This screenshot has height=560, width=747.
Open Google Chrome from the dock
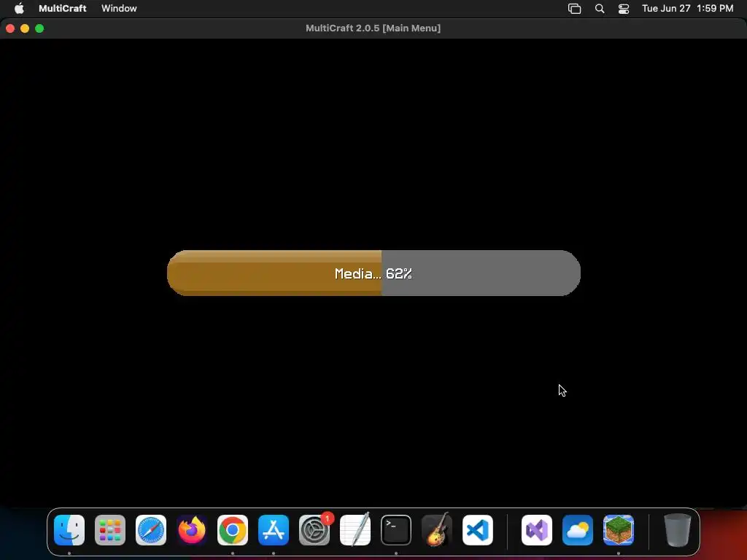point(233,530)
